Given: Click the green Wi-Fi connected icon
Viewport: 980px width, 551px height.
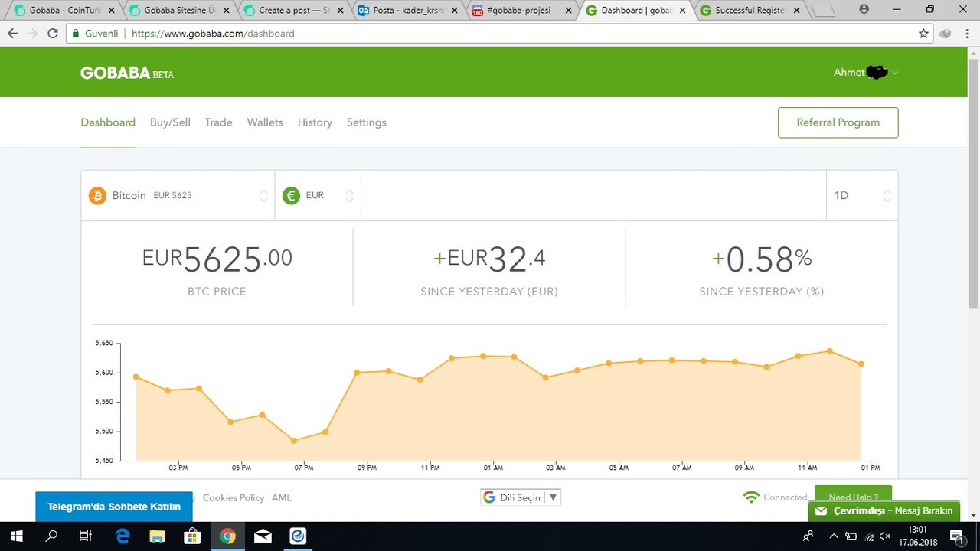Looking at the screenshot, I should pos(751,497).
